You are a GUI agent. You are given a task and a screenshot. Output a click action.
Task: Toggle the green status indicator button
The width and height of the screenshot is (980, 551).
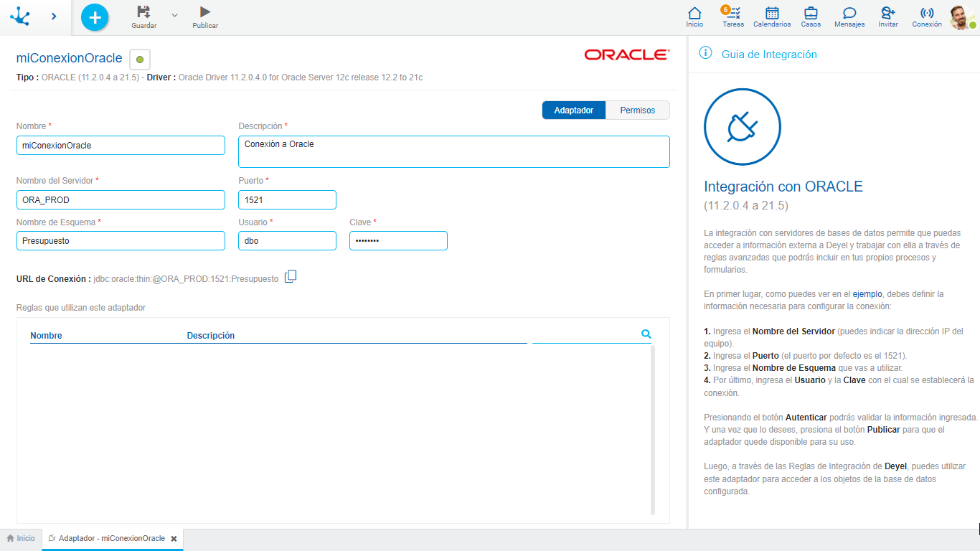pos(139,60)
